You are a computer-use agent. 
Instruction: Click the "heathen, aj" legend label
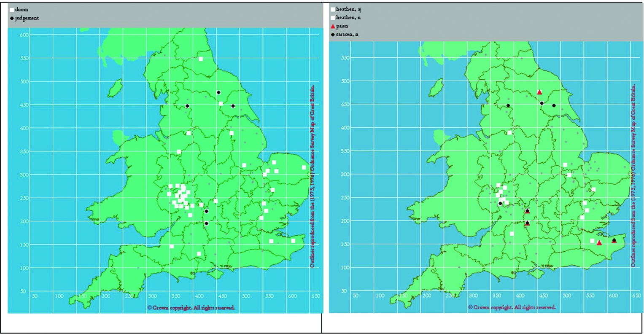[x=348, y=9]
